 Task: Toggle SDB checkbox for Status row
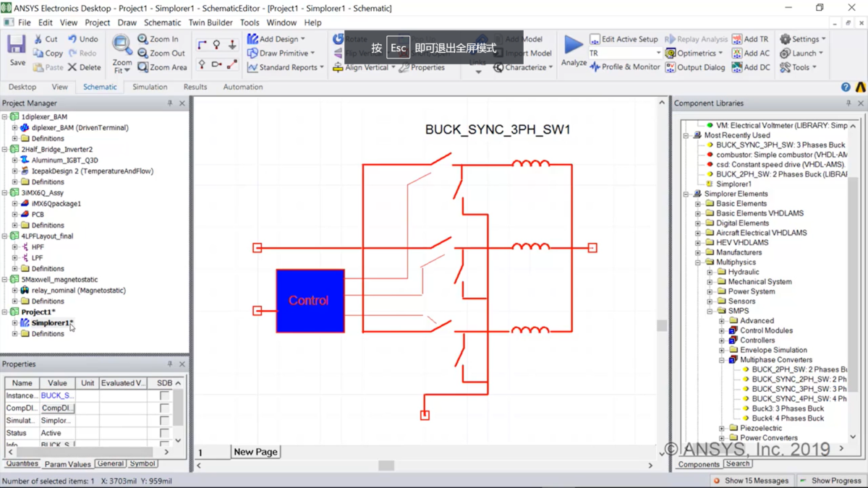164,433
